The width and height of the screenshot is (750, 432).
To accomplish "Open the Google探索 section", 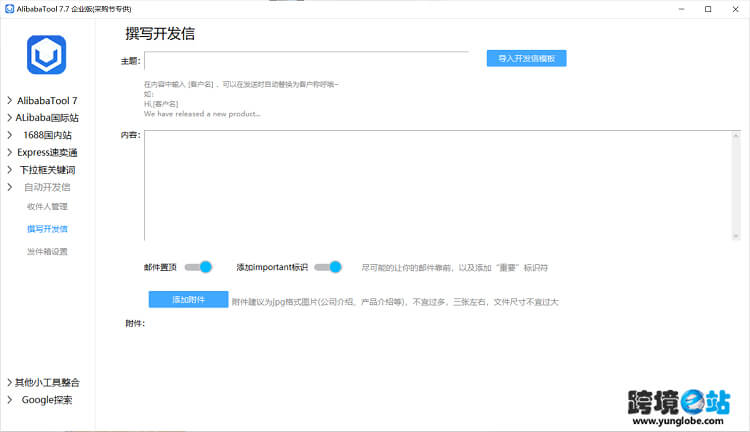I will (x=47, y=399).
